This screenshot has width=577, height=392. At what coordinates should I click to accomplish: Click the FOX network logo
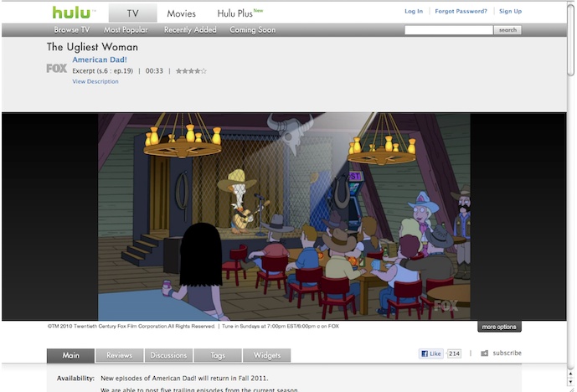pyautogui.click(x=56, y=69)
